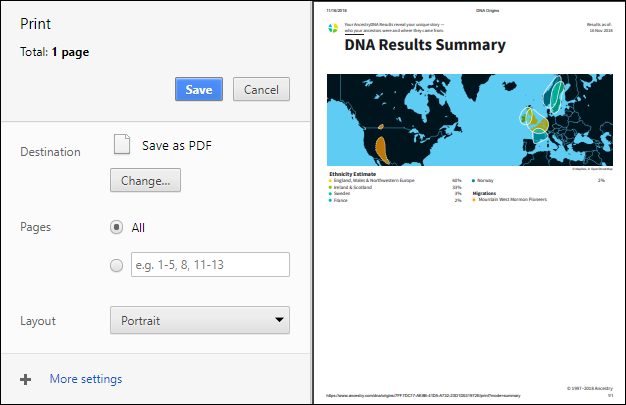Image resolution: width=626 pixels, height=405 pixels.
Task: Click the Save as PDF document icon
Action: (x=122, y=145)
